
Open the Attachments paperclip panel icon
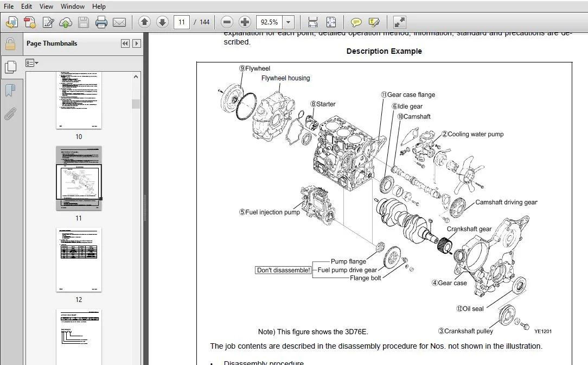(x=10, y=114)
